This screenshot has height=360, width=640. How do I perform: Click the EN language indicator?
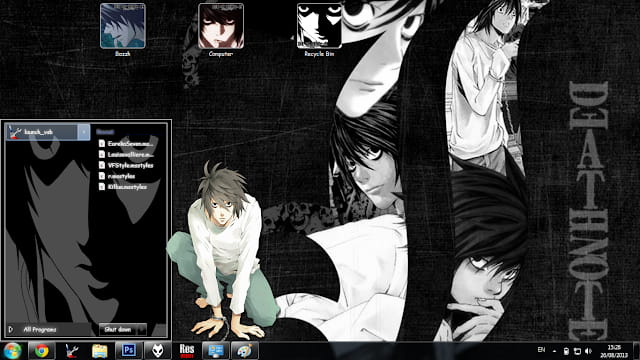pyautogui.click(x=541, y=350)
